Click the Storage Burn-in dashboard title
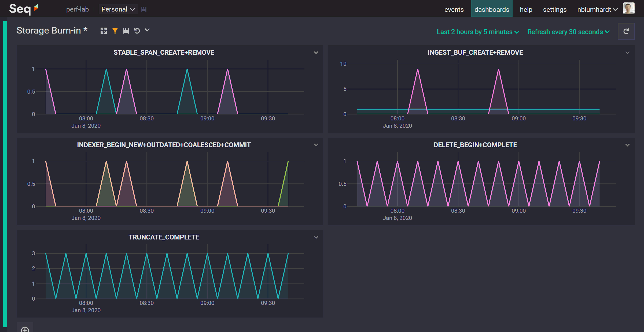Image resolution: width=644 pixels, height=332 pixels. 52,30
